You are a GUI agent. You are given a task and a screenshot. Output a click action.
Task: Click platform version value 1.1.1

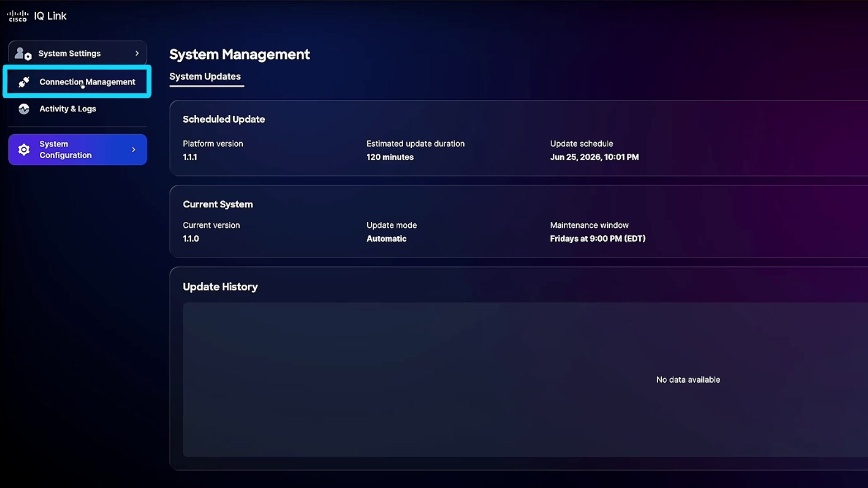coord(190,157)
